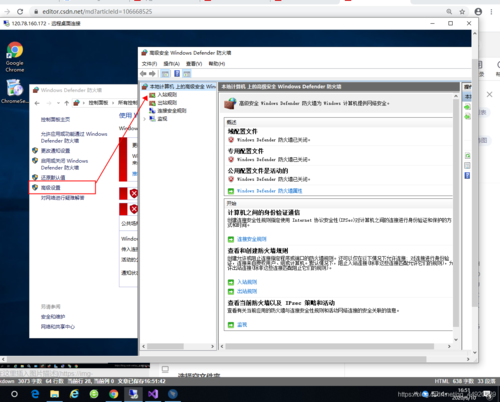Select 监视 node in the firewall tree
Image resolution: width=500 pixels, height=402 pixels.
(162, 119)
